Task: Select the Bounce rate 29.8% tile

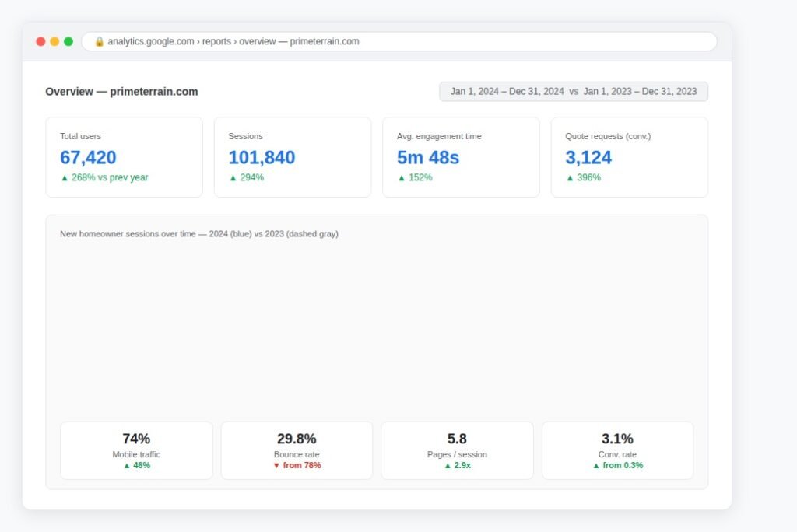Action: point(297,450)
